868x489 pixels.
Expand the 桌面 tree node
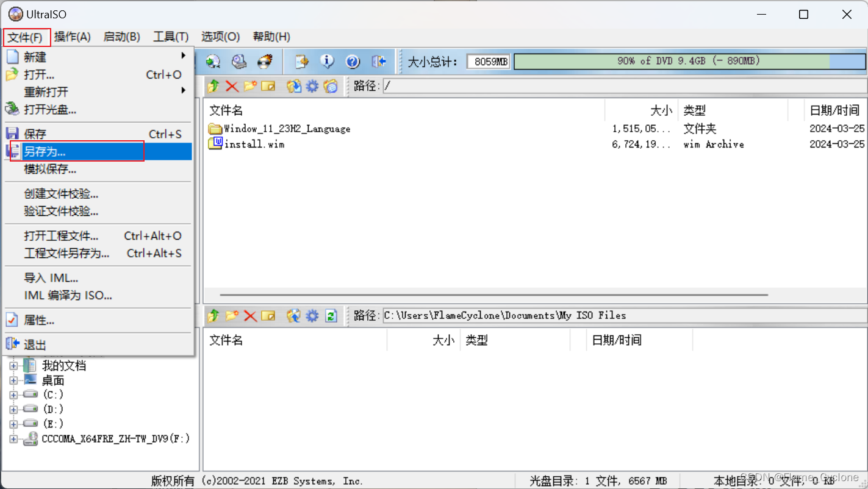pos(13,380)
